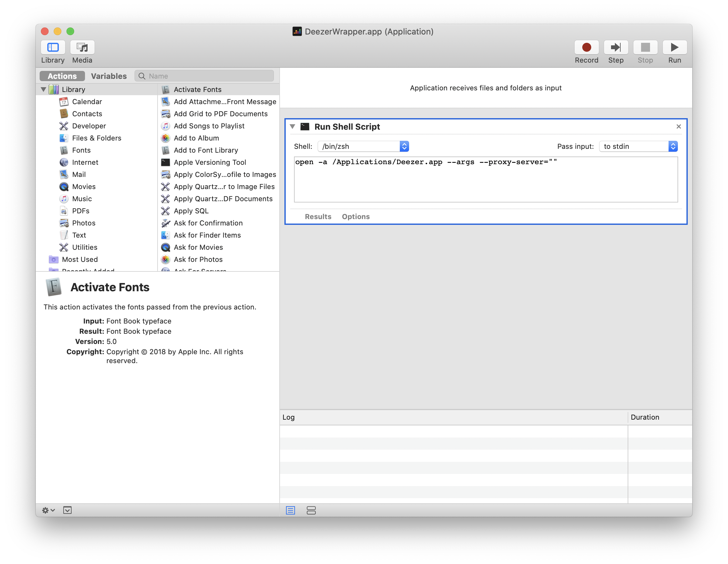The width and height of the screenshot is (728, 564).
Task: Open the Most Used folder
Action: pos(80,260)
